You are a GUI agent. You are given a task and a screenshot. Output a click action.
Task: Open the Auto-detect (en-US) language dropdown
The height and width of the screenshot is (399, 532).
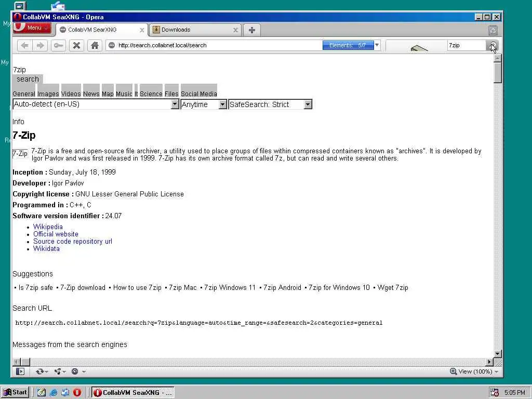[x=96, y=104]
